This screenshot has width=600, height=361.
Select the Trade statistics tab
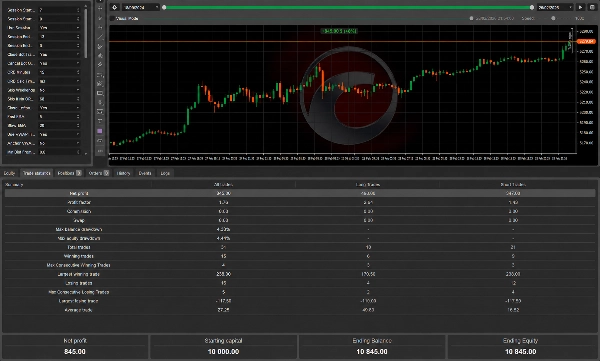point(36,173)
